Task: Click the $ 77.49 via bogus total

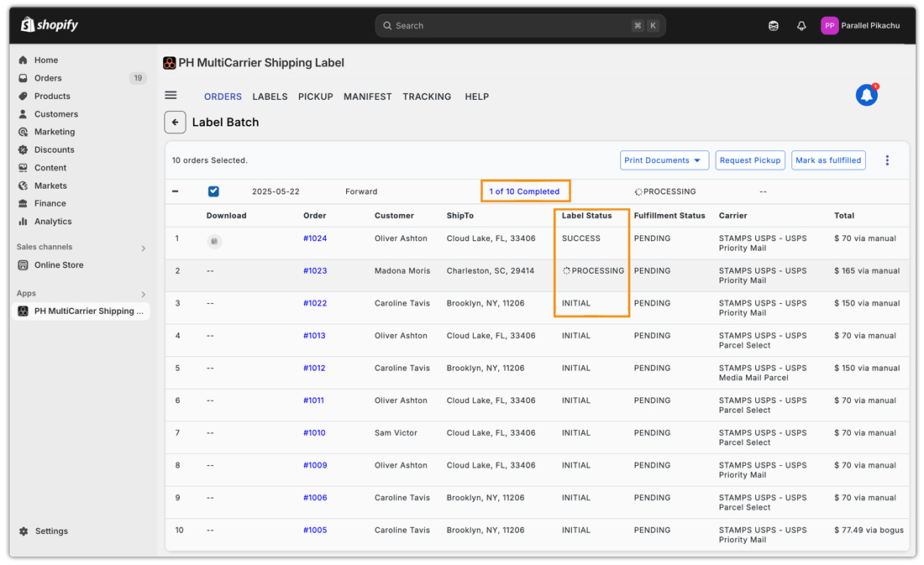Action: (x=868, y=530)
